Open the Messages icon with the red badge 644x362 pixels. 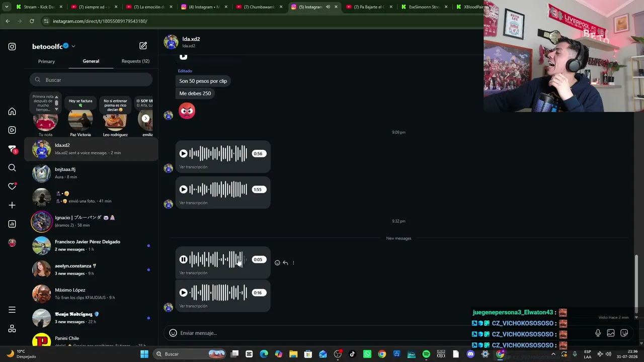pos(13,149)
